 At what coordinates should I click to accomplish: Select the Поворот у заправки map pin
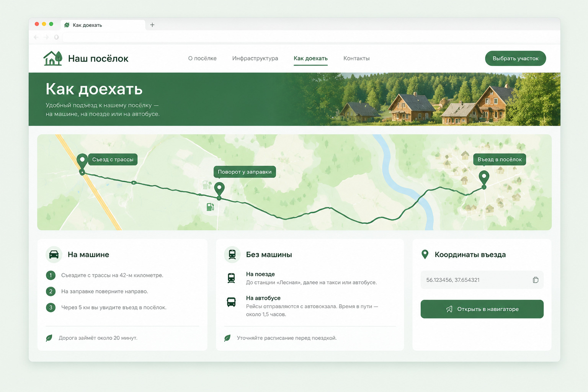(219, 189)
